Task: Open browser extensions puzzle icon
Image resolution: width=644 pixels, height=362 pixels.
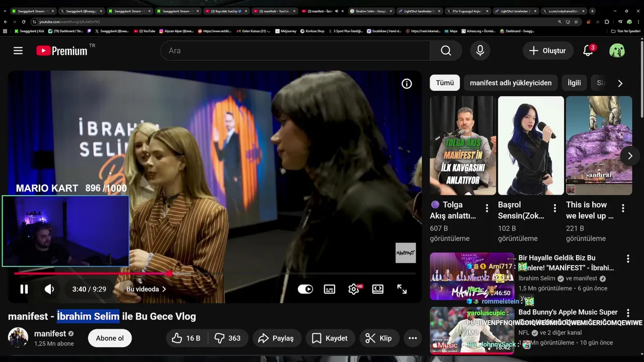Action: point(607,22)
